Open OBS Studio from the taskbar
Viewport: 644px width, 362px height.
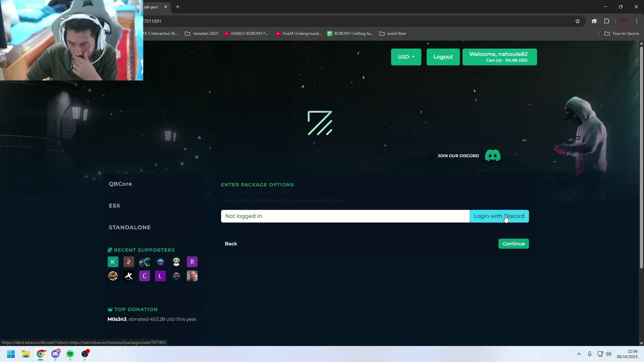(x=85, y=354)
